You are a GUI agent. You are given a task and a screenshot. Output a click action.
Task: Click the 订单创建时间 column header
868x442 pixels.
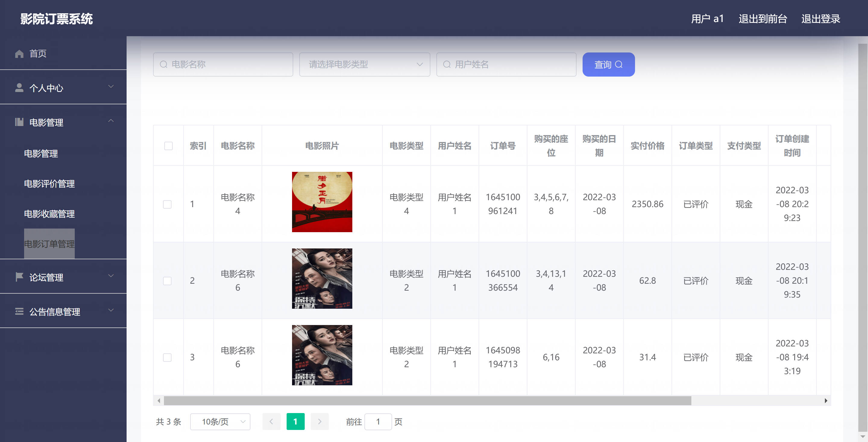pyautogui.click(x=792, y=146)
